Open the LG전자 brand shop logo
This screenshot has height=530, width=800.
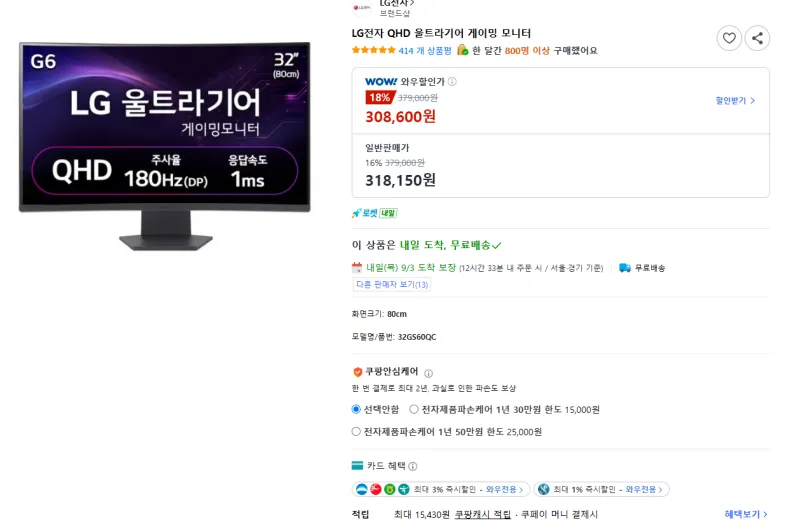(x=362, y=8)
